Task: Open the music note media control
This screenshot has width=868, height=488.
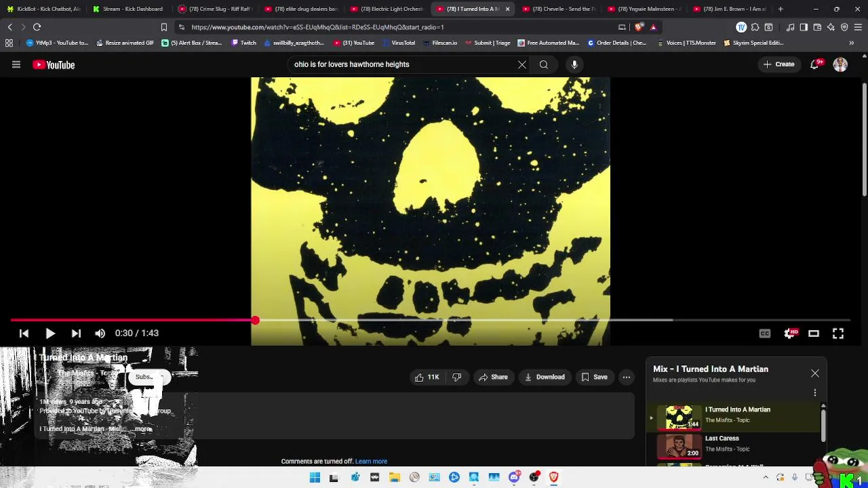Action: [x=790, y=27]
